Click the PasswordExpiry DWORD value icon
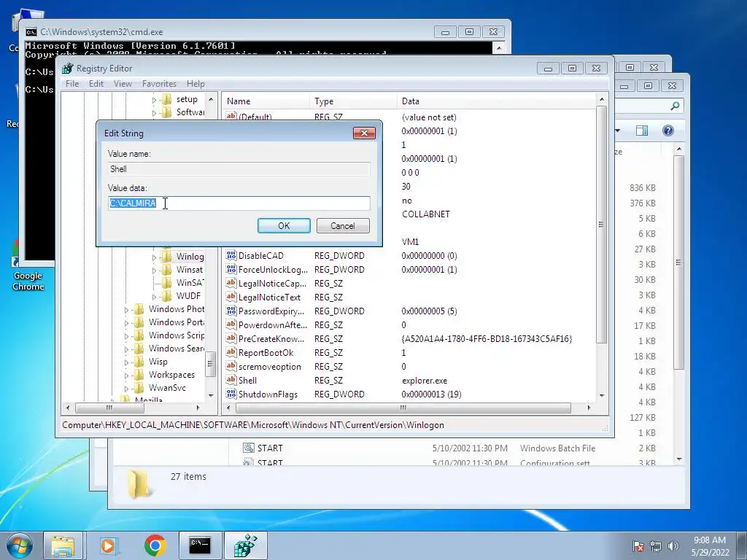Screen dimensions: 747x560 (231, 311)
